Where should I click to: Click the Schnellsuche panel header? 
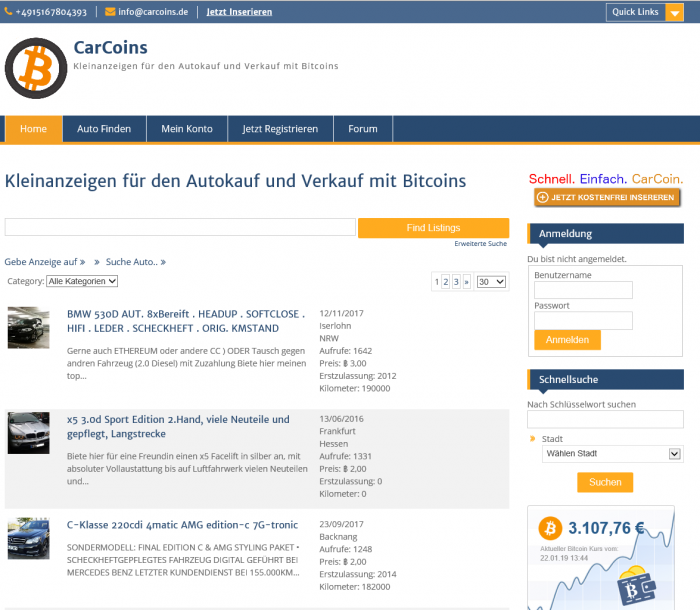coord(605,380)
